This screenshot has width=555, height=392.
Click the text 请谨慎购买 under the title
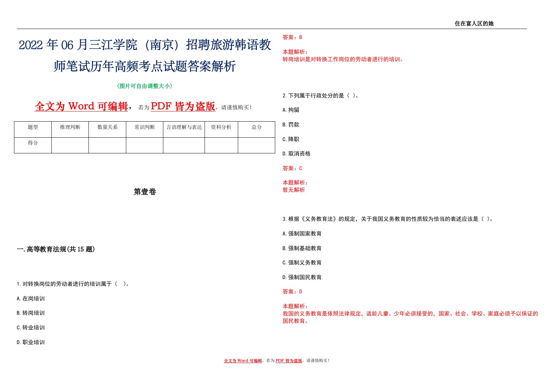(236, 108)
